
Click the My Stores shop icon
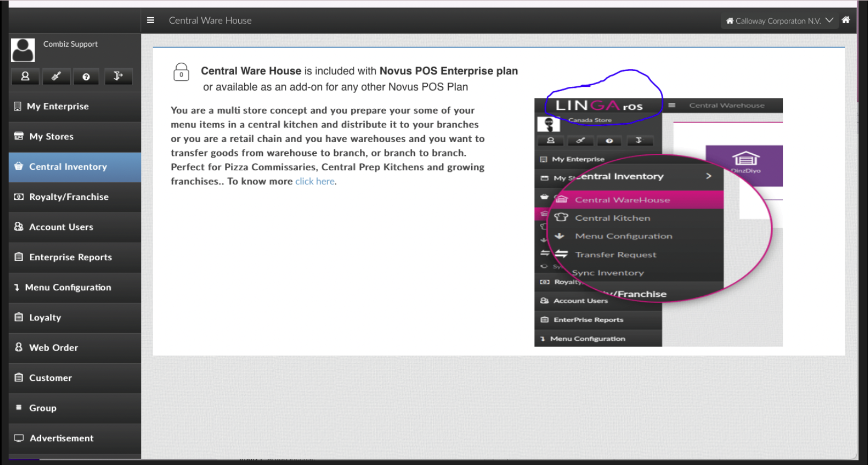[19, 136]
